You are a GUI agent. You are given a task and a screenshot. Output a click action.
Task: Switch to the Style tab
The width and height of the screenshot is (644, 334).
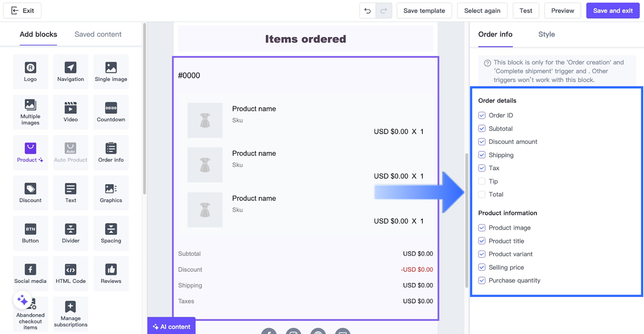[546, 35]
